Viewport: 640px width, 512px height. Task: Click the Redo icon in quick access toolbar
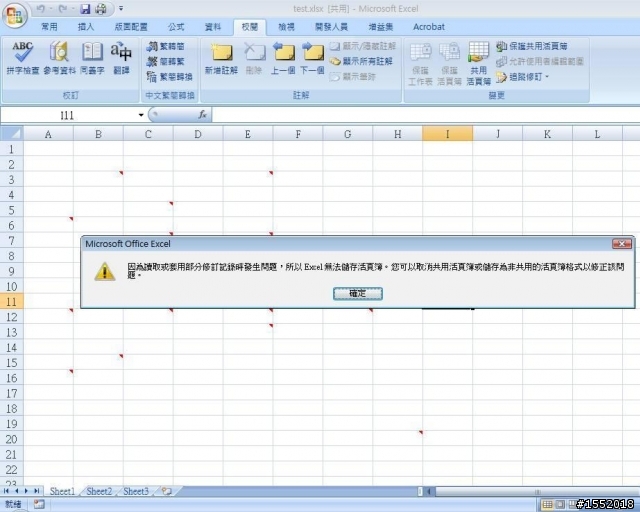click(62, 9)
